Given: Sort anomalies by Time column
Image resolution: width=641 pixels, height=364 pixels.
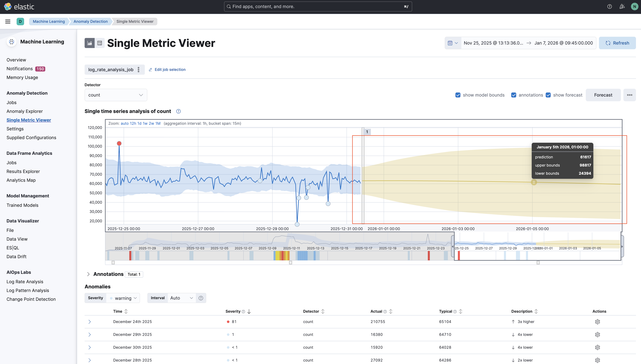Looking at the screenshot, I should point(120,311).
